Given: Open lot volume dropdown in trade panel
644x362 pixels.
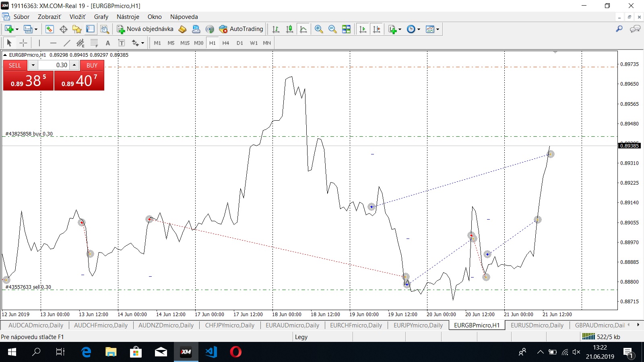Looking at the screenshot, I should pos(33,65).
